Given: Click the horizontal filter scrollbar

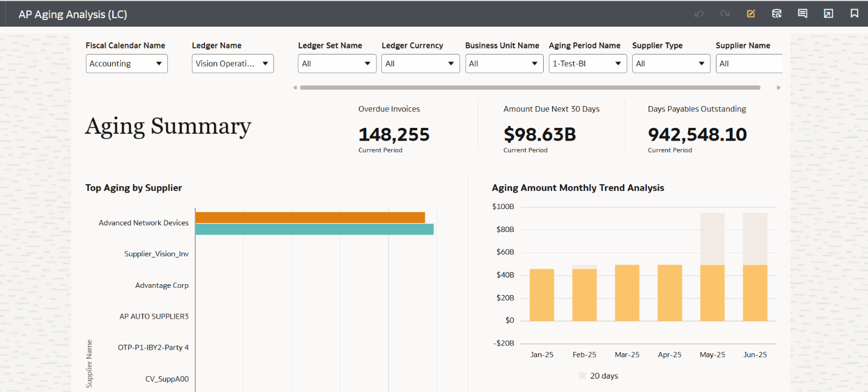Looking at the screenshot, I should [x=530, y=88].
